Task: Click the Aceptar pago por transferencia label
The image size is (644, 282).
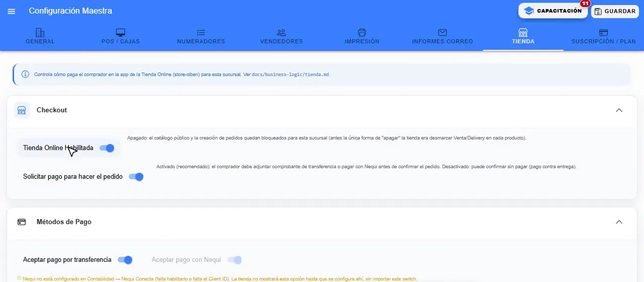Action: [67, 260]
